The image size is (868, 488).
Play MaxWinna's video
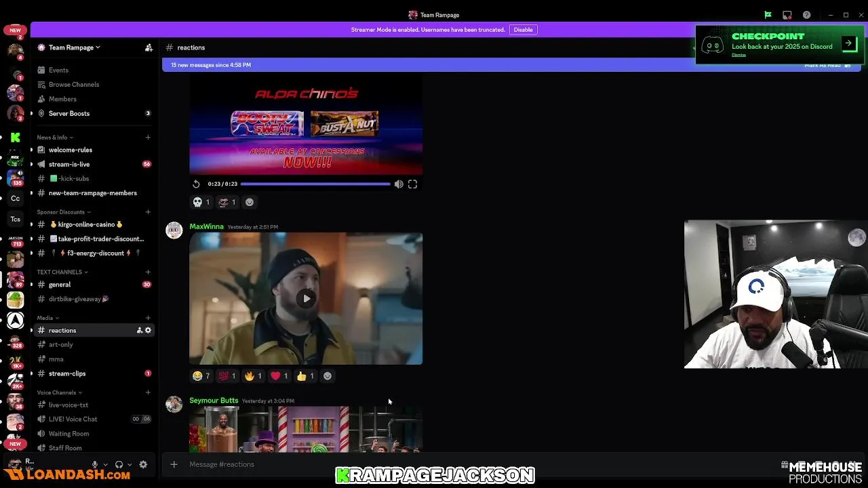(x=307, y=298)
